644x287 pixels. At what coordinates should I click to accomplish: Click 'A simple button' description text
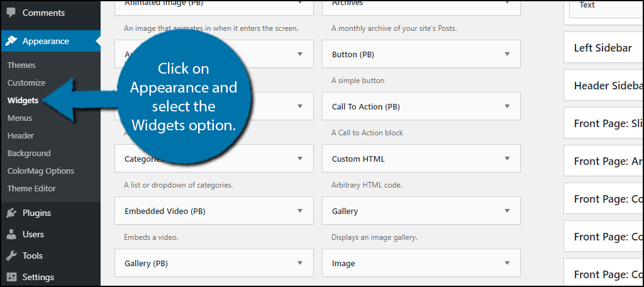tap(358, 81)
